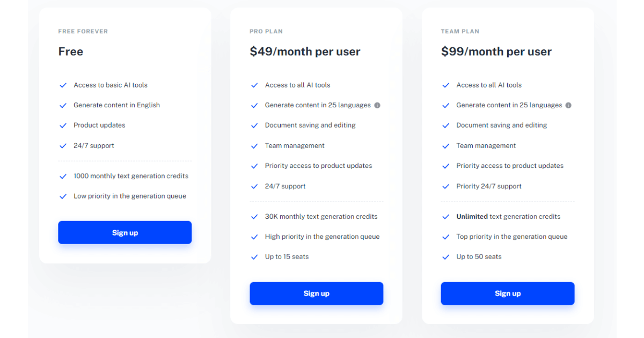
Task: Click checkmark beside Product updates in Free plan
Action: coord(63,126)
